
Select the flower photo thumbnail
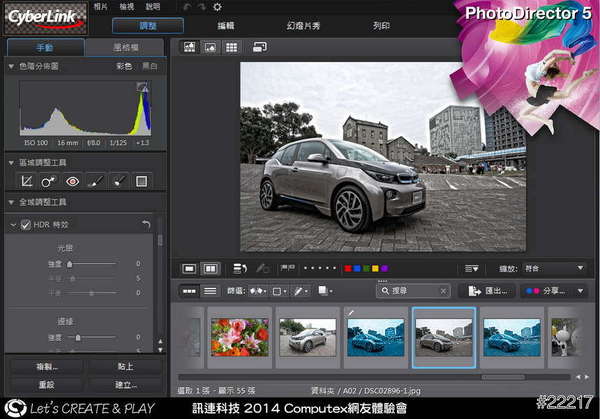pos(240,337)
